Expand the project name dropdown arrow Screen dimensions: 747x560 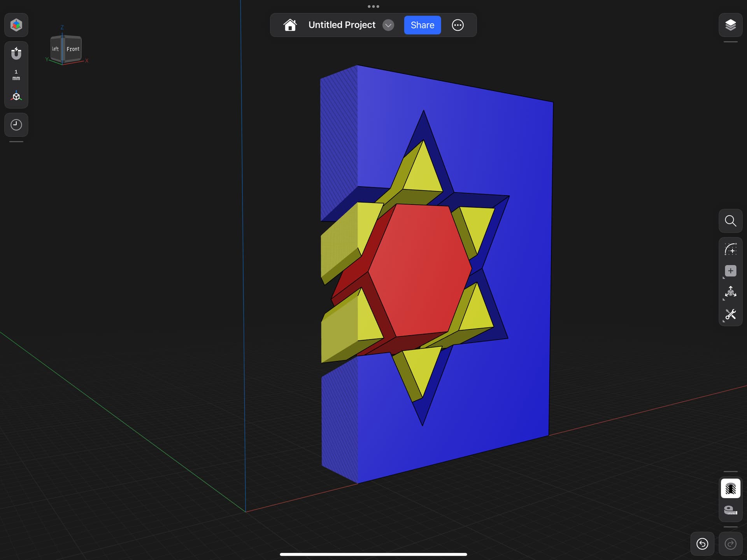(x=388, y=25)
